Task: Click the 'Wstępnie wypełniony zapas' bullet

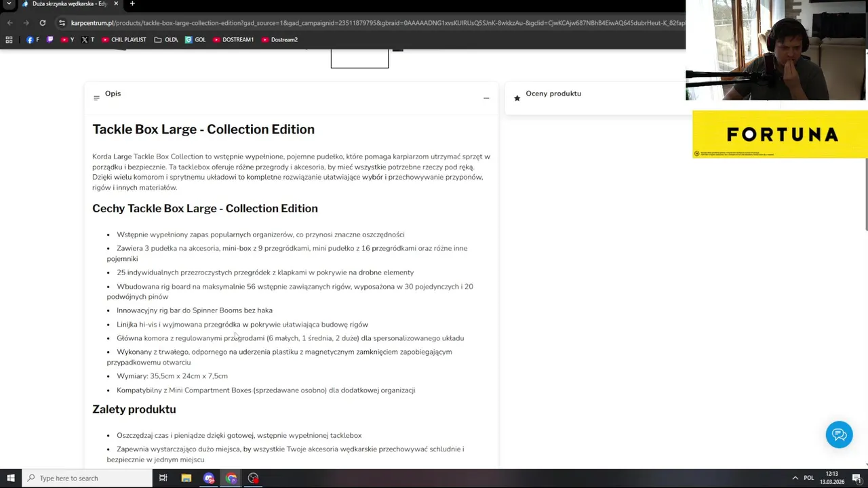Action: (x=260, y=235)
